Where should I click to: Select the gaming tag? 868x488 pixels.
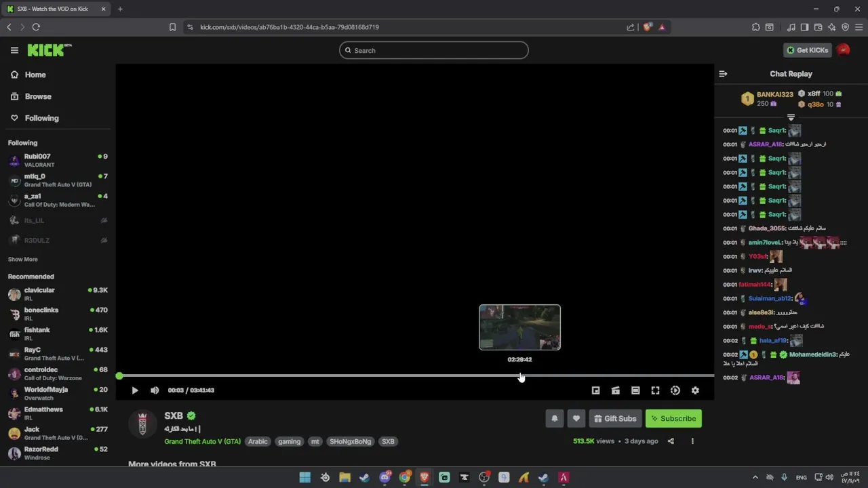[x=289, y=441]
